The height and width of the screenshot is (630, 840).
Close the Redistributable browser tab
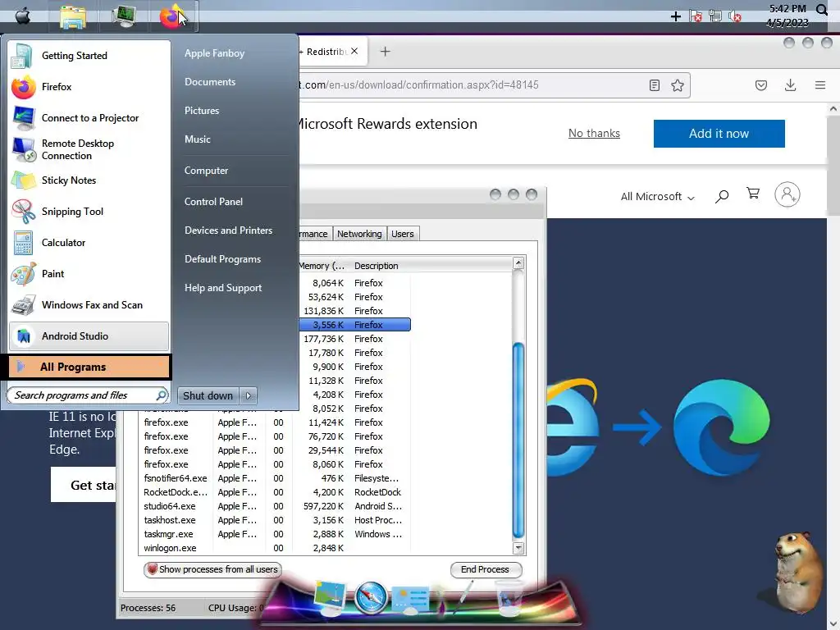pos(354,52)
